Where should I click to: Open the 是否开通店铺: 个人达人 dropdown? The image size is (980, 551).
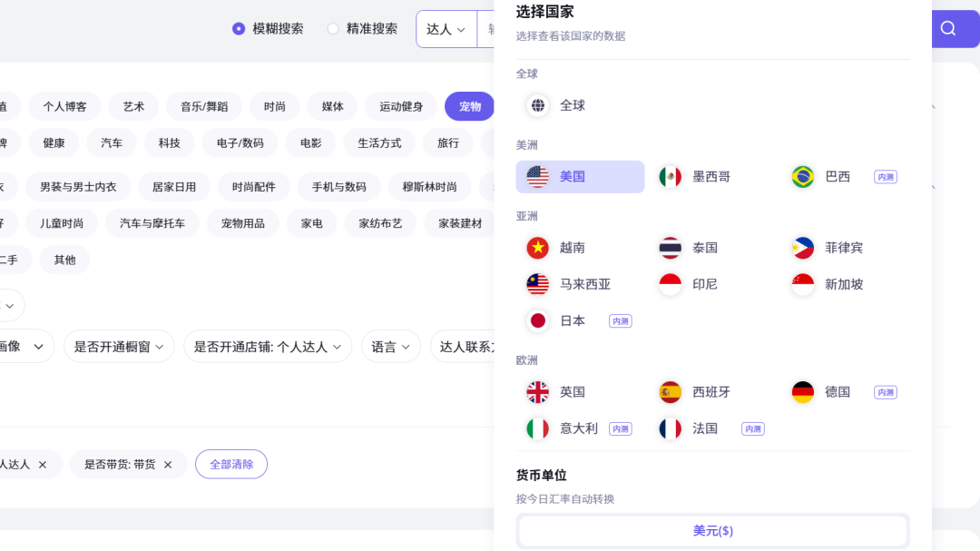click(268, 347)
